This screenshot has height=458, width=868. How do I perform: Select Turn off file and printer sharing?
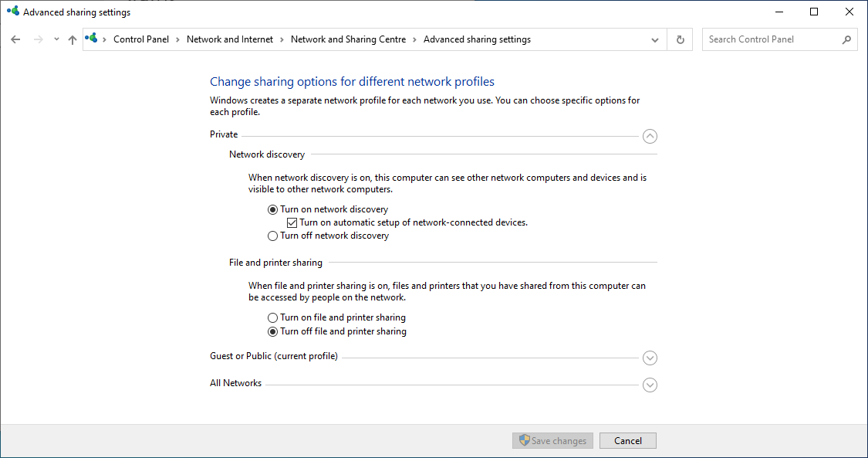[x=337, y=332]
